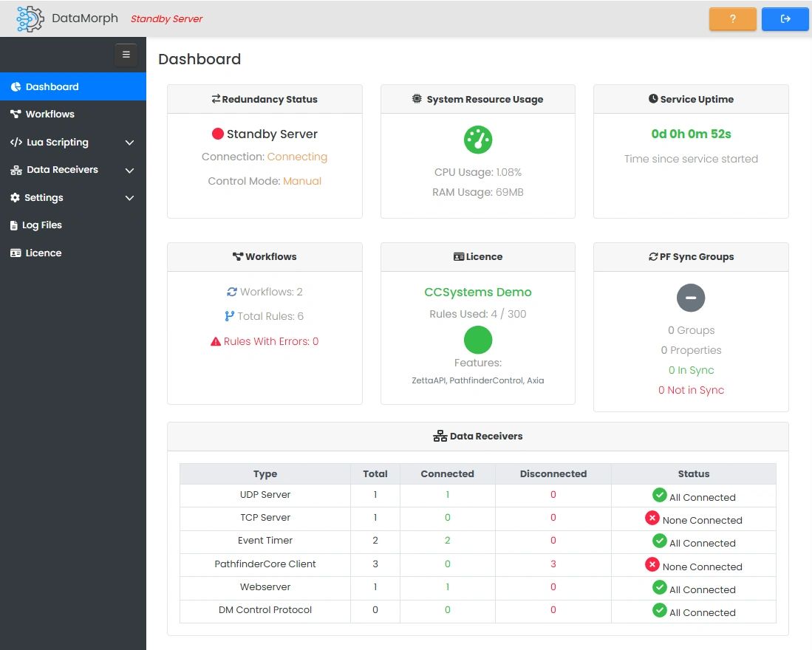The width and height of the screenshot is (812, 650).
Task: Click the red X status for PathfinderCore Client
Action: click(x=652, y=565)
